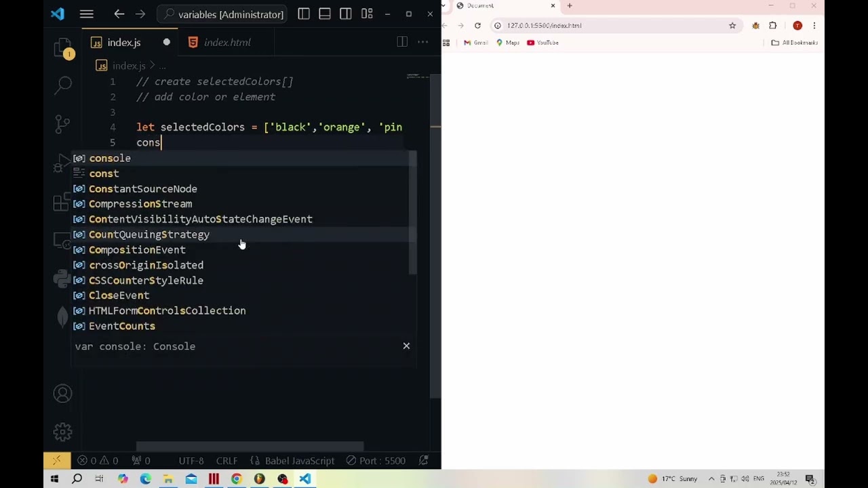This screenshot has height=488, width=868.
Task: Open the Search view in activity bar
Action: click(x=63, y=85)
